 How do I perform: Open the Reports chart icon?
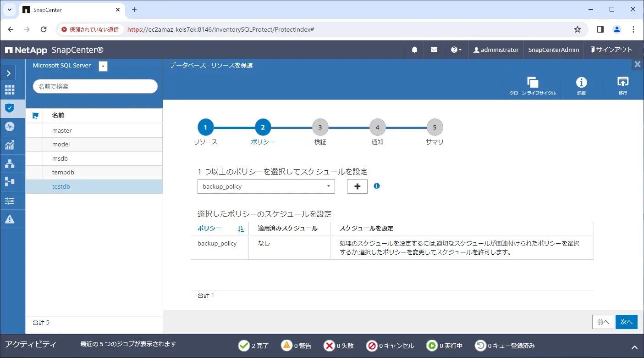pyautogui.click(x=10, y=145)
